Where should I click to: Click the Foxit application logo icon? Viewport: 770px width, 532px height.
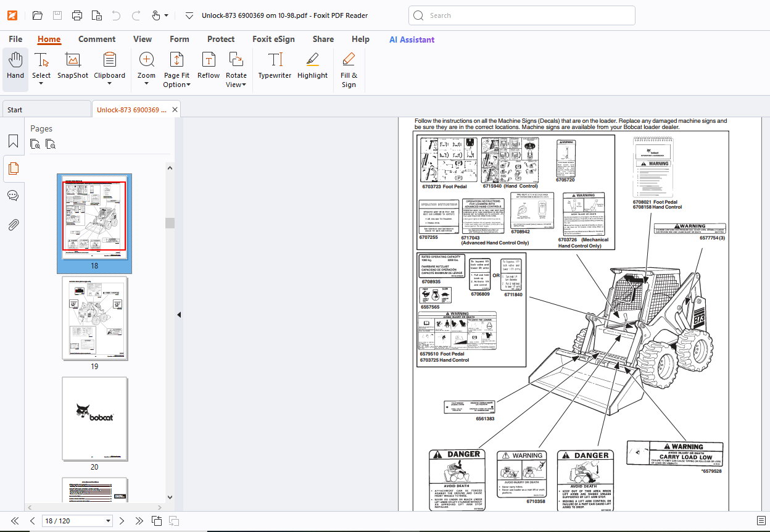point(12,15)
